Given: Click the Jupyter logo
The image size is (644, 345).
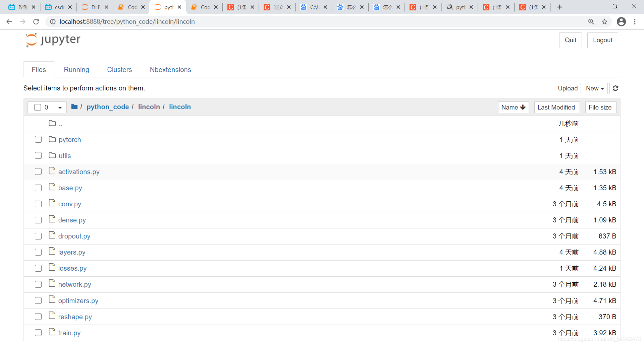Looking at the screenshot, I should [53, 40].
